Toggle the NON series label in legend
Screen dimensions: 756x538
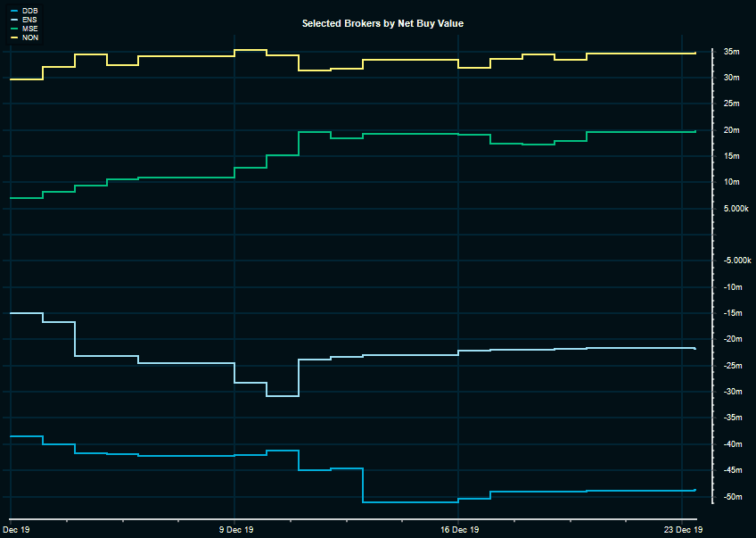tap(29, 37)
